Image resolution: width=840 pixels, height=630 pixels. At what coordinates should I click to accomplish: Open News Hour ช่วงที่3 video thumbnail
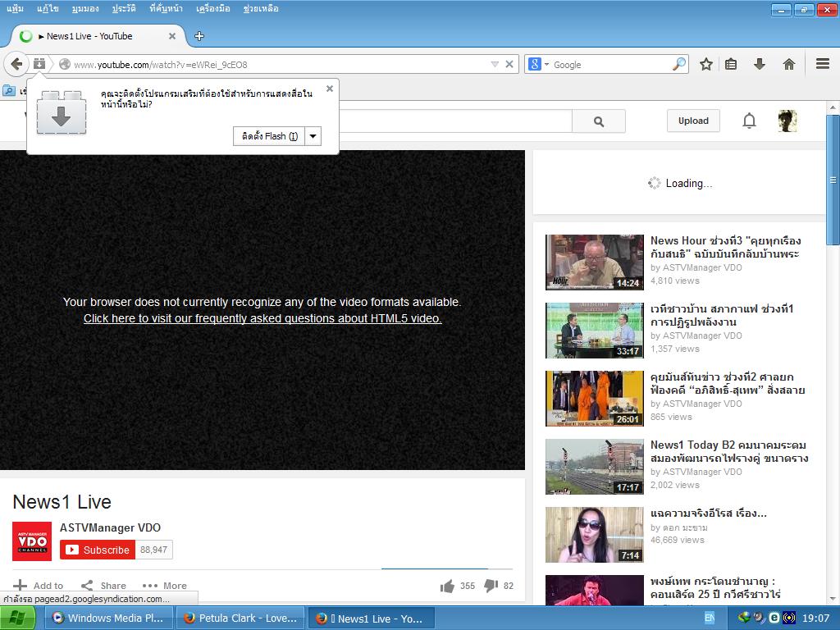[594, 262]
